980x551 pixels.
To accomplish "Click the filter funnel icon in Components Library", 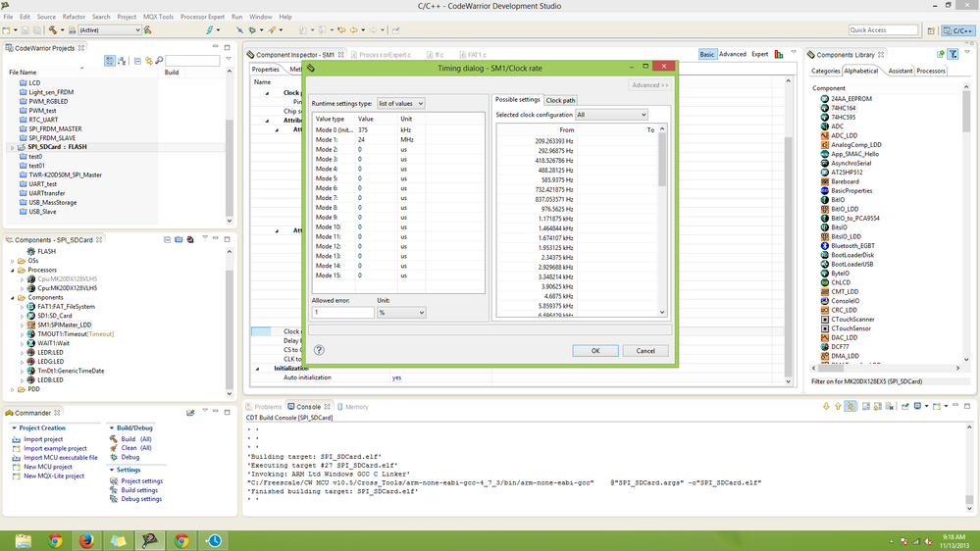I will pos(954,54).
